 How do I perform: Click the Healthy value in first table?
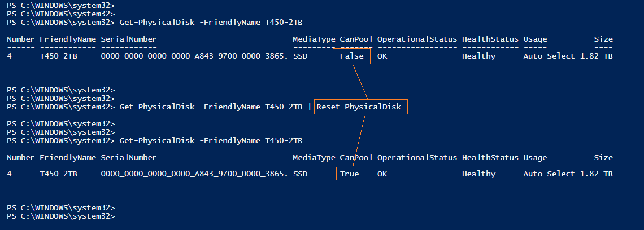click(478, 56)
